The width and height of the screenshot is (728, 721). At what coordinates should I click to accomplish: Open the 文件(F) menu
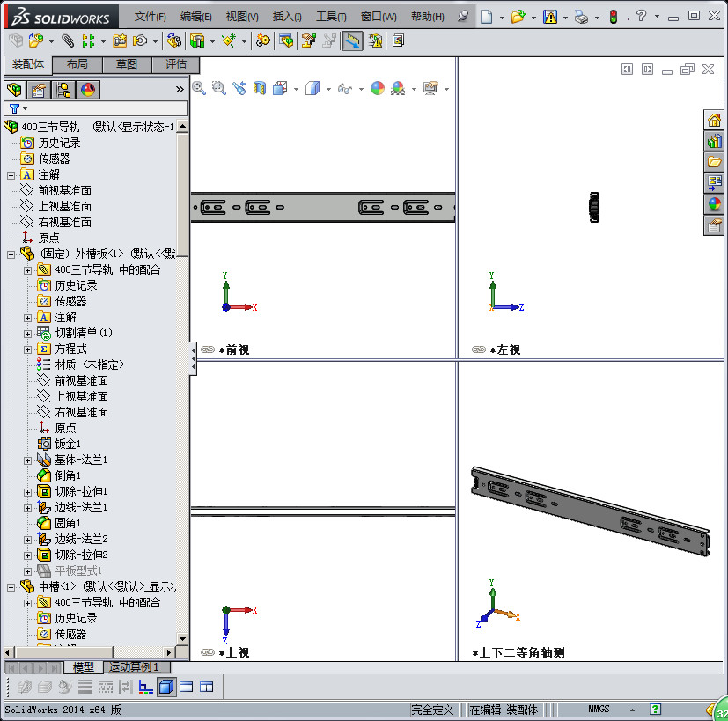150,18
